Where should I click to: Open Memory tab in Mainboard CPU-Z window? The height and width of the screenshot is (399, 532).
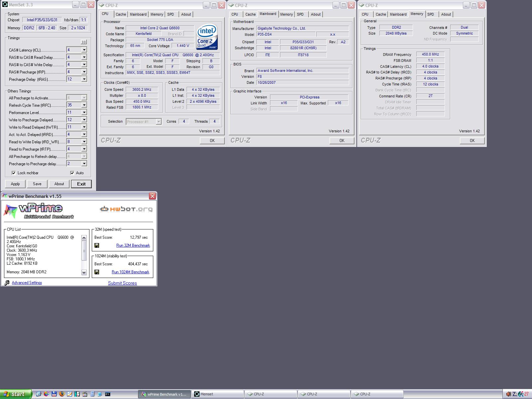tap(286, 14)
